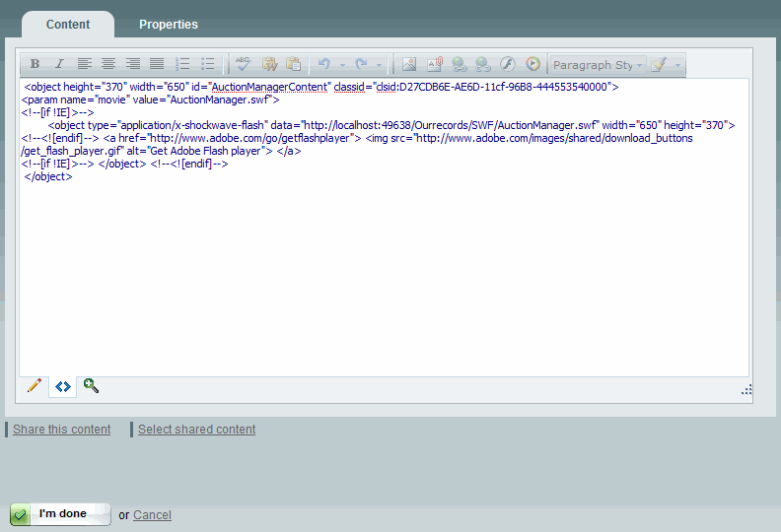Image resolution: width=781 pixels, height=532 pixels.
Task: Insert a numbered list
Action: coord(182,64)
